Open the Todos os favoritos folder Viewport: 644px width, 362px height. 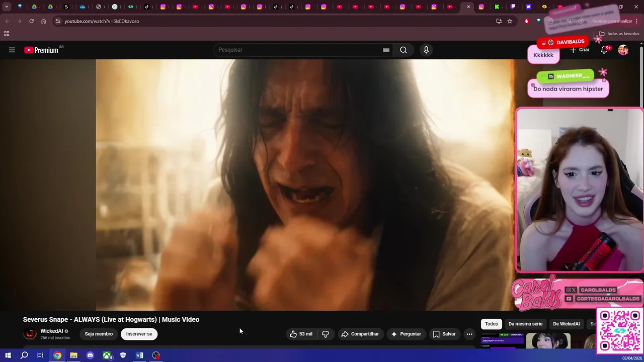[619, 34]
